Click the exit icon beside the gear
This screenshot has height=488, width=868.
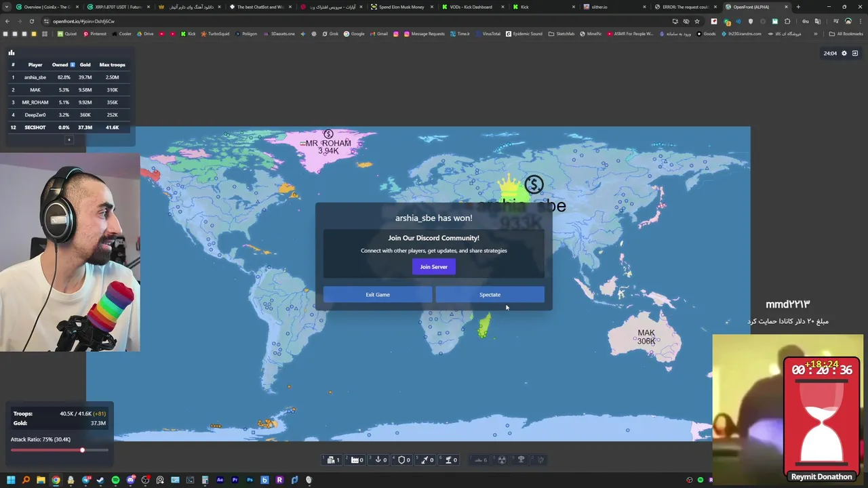(855, 54)
